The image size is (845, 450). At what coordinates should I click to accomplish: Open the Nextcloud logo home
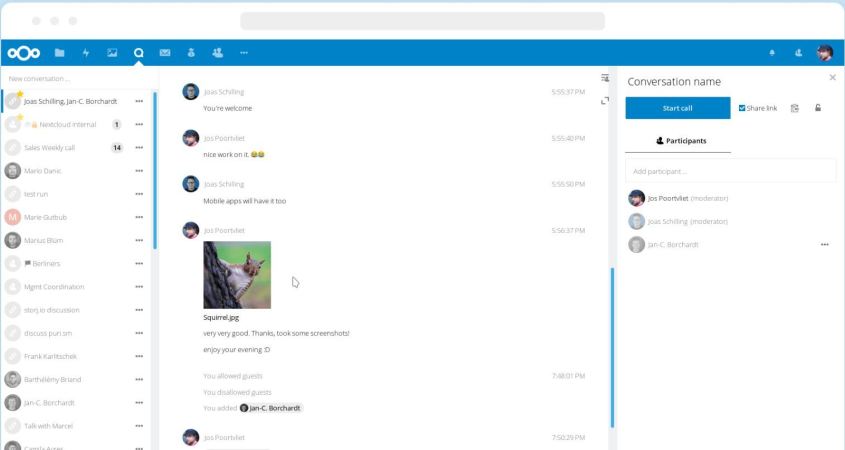coord(24,53)
